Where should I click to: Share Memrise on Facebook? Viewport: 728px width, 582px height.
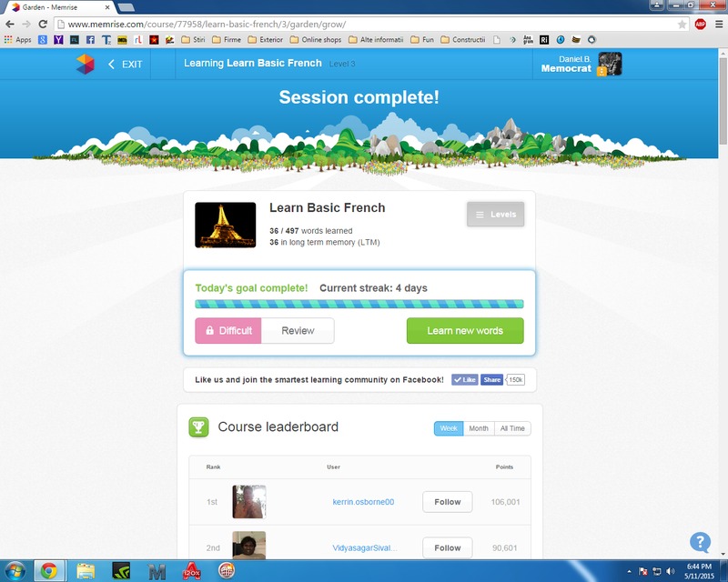(x=491, y=379)
